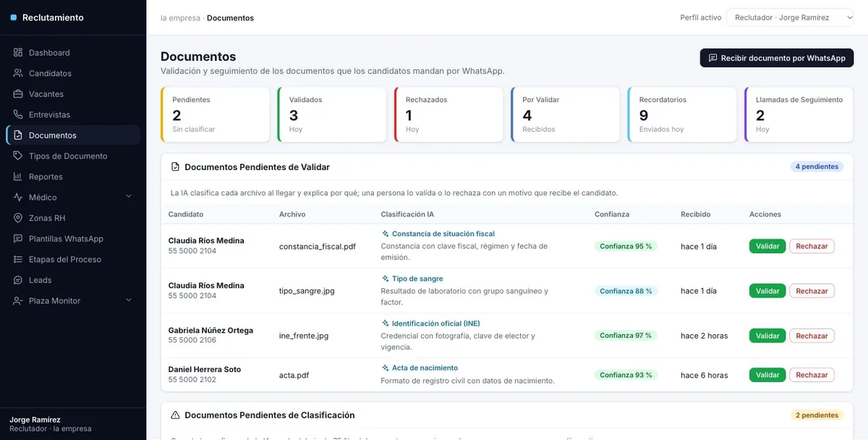The image size is (868, 440).
Task: Click Recibir documento por WhatsApp button
Action: coord(777,58)
